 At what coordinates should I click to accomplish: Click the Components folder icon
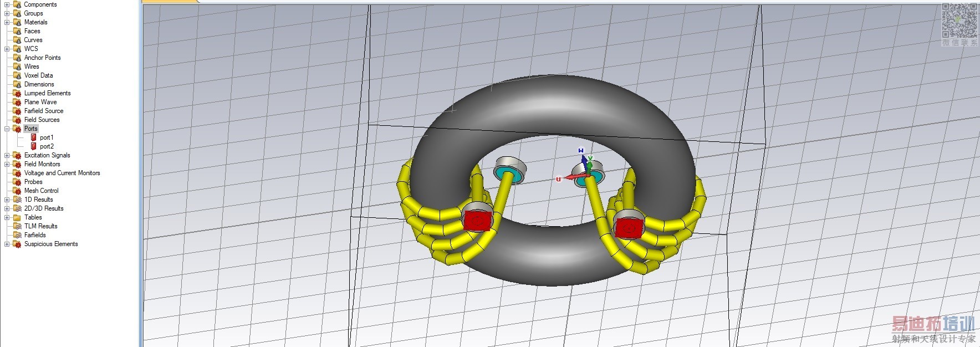click(x=17, y=4)
